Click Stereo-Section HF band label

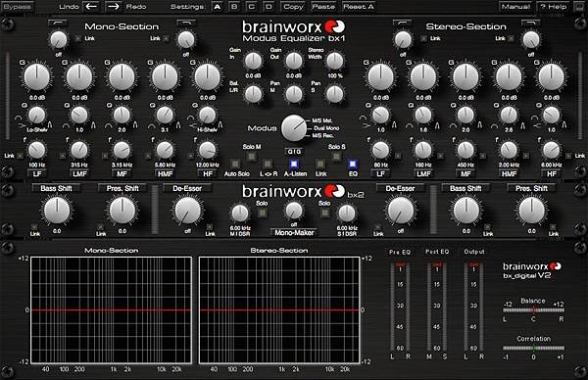point(552,174)
